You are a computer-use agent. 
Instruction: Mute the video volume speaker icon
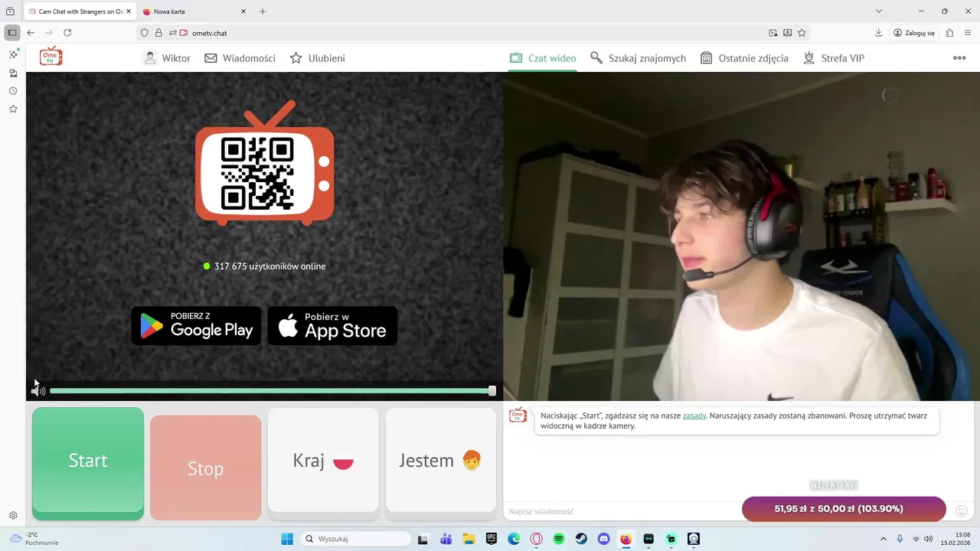coord(38,391)
